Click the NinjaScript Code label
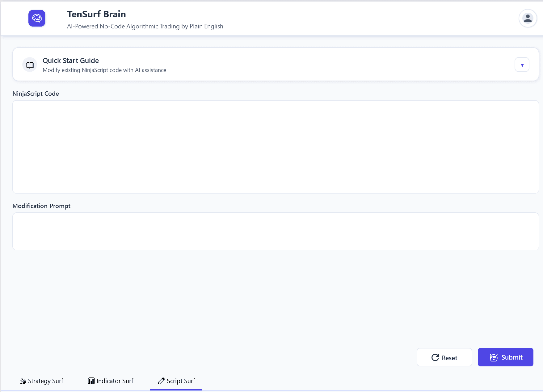This screenshot has width=543, height=392. coord(36,94)
